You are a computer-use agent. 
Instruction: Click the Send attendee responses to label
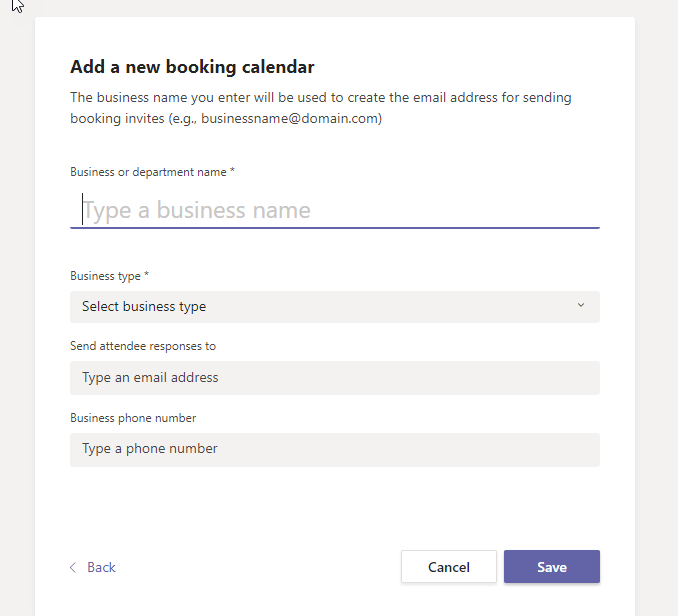click(x=143, y=346)
